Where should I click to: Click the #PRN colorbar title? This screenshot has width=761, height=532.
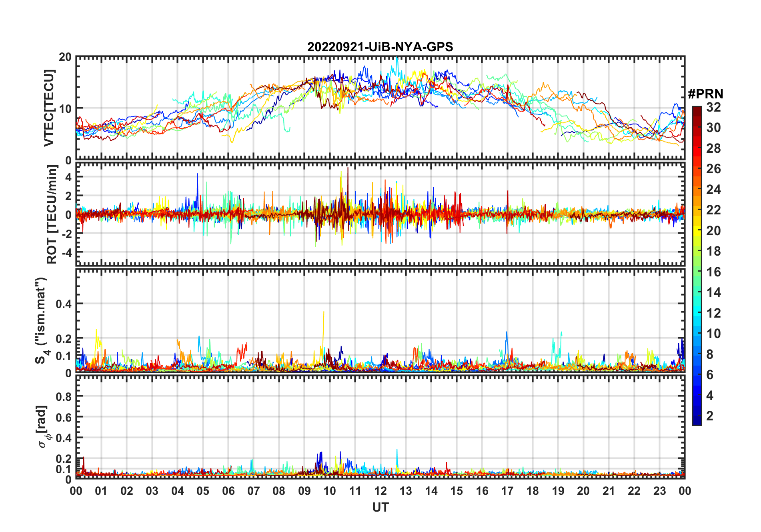706,94
